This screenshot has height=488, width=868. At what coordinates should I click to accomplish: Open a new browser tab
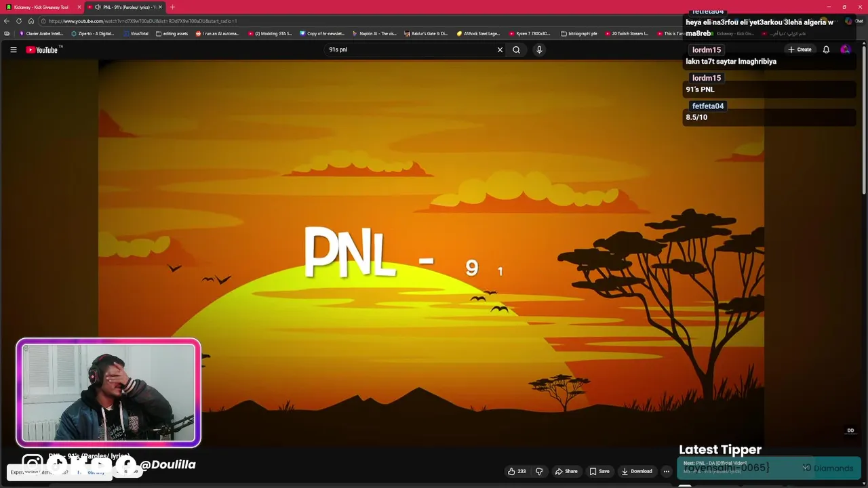pyautogui.click(x=172, y=7)
